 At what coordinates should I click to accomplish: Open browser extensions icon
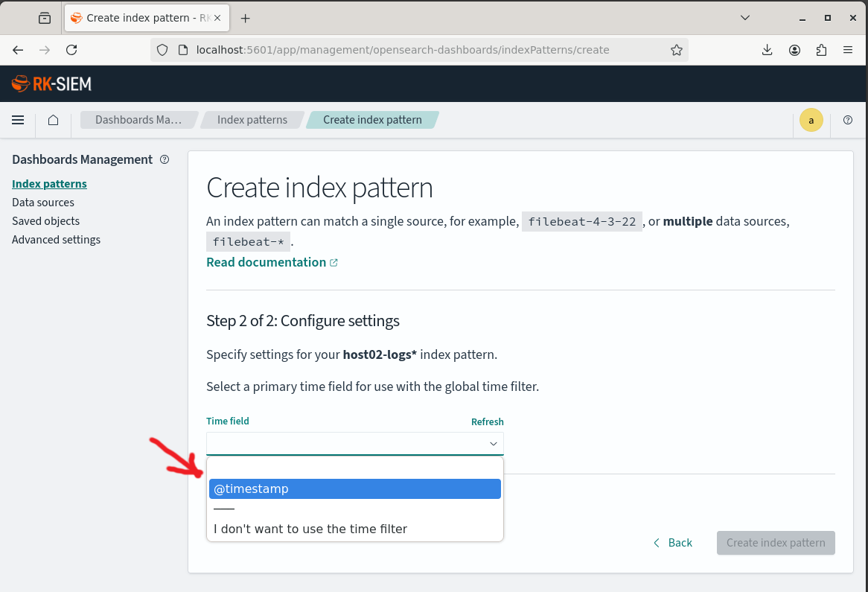(821, 50)
